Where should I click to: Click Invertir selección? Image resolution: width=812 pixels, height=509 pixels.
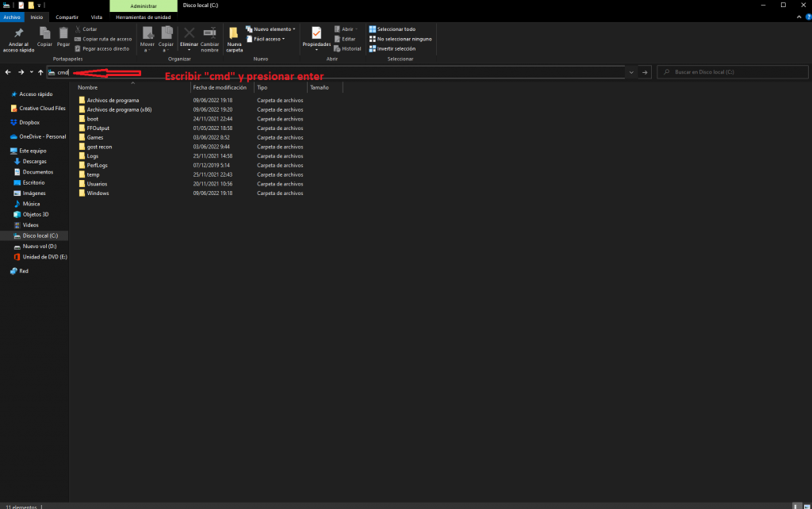395,48
